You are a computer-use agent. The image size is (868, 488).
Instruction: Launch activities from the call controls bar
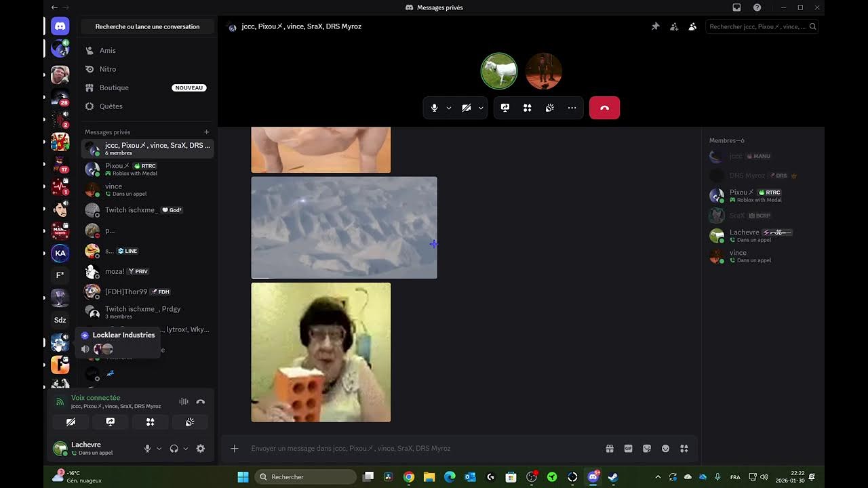[527, 108]
